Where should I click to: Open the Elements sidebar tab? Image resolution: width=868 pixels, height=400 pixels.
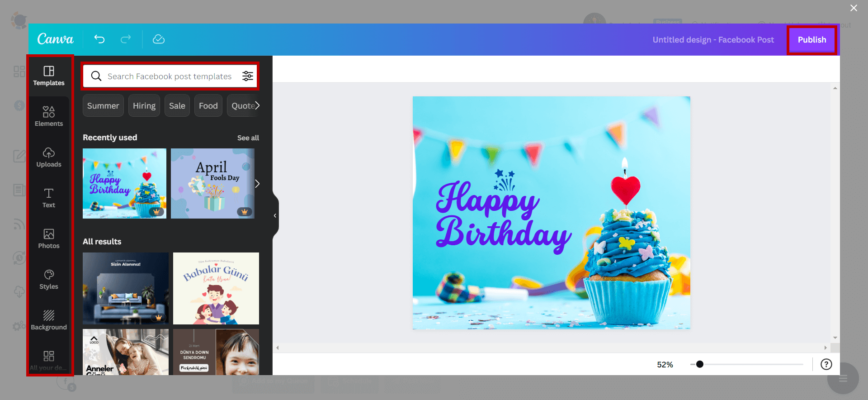(x=49, y=116)
